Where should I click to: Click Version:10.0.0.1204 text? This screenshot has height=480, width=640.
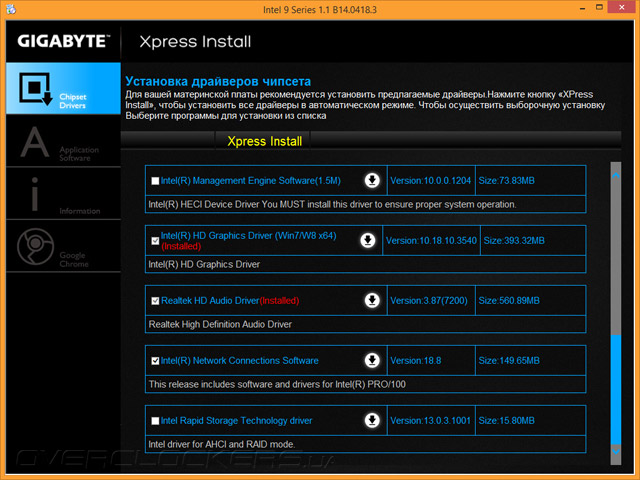point(431,180)
